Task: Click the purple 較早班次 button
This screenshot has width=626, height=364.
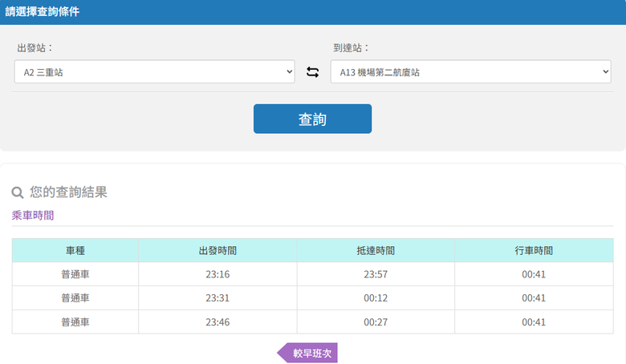Action: [307, 353]
